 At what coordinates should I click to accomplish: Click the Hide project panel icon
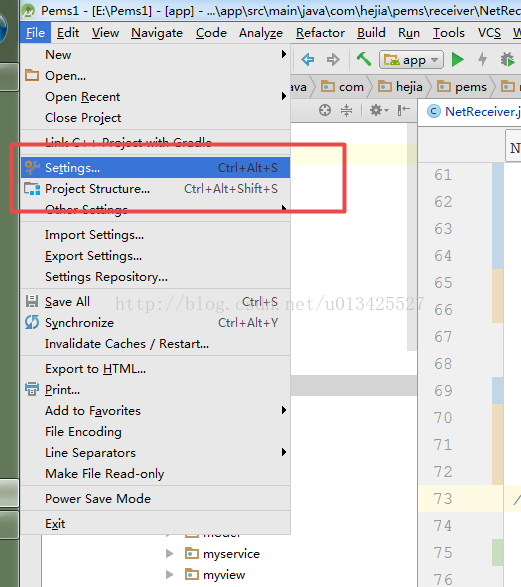[403, 110]
